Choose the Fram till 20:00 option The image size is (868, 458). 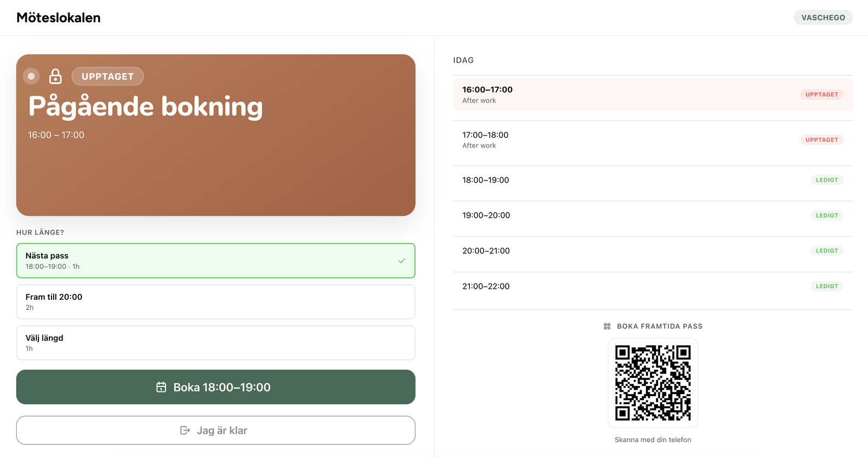[216, 302]
